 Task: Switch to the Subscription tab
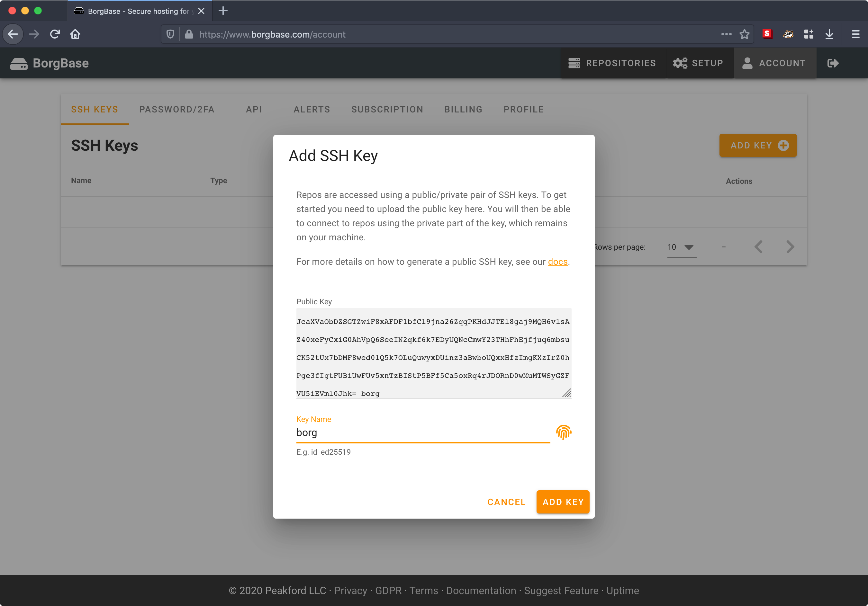tap(387, 109)
